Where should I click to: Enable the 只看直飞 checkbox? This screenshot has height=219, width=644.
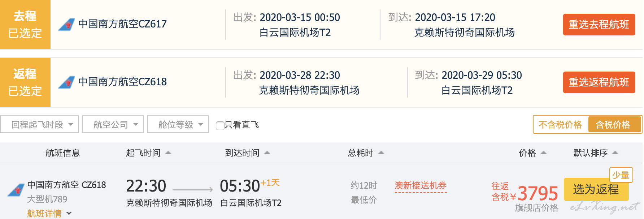[x=220, y=125]
